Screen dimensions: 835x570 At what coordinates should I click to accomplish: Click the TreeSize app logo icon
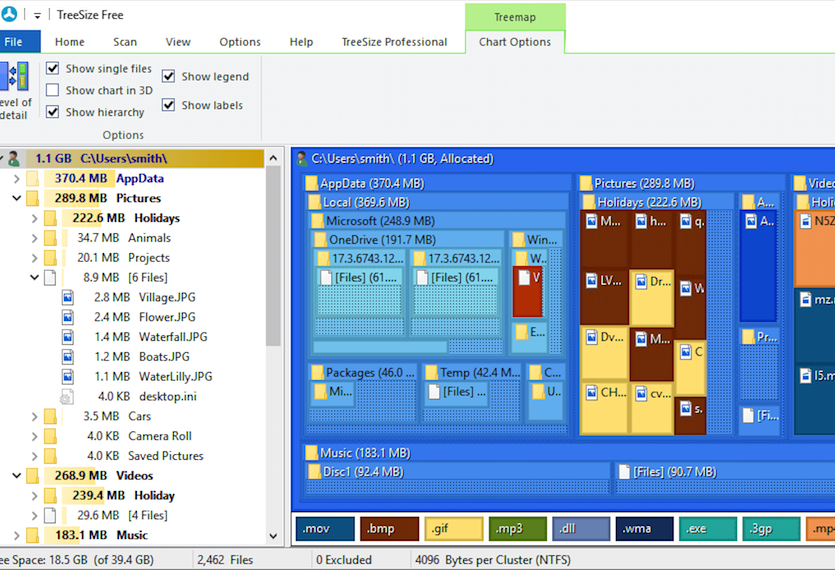pos(9,14)
